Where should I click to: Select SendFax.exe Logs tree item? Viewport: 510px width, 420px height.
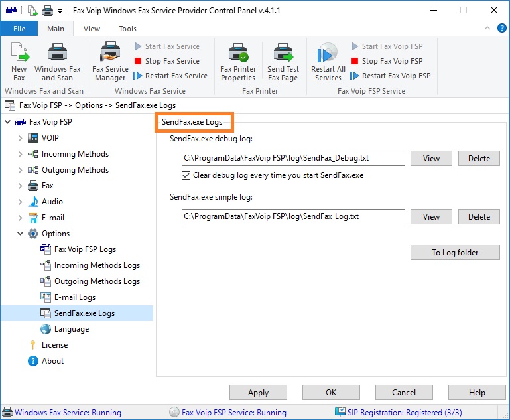(78, 313)
